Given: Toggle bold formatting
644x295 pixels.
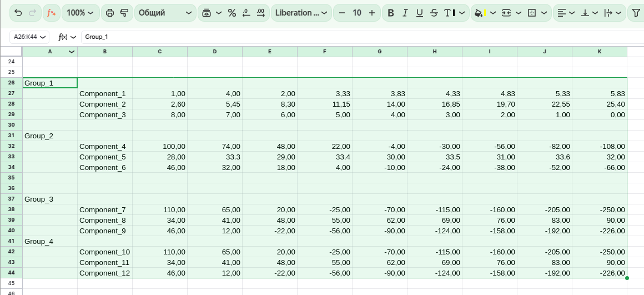Looking at the screenshot, I should pos(391,13).
